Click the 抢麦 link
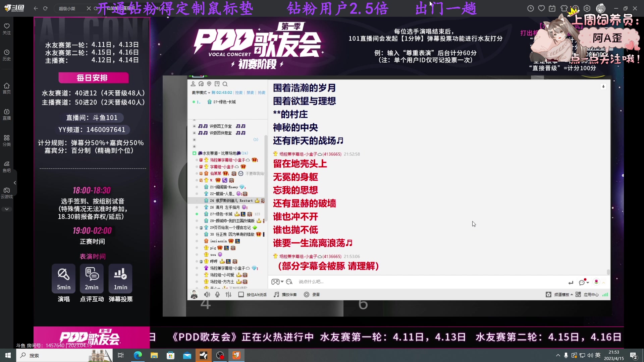Viewport: 644px width, 362px height. click(262, 93)
